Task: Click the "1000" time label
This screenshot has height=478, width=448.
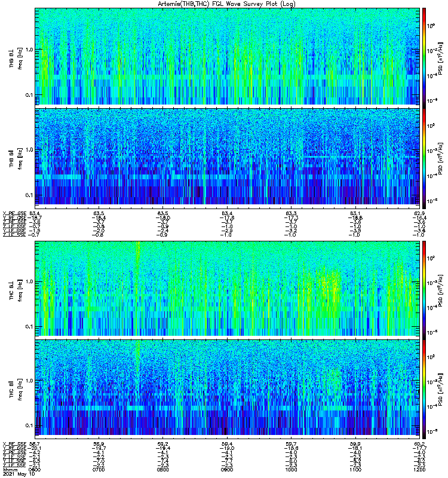Action: coord(291,470)
